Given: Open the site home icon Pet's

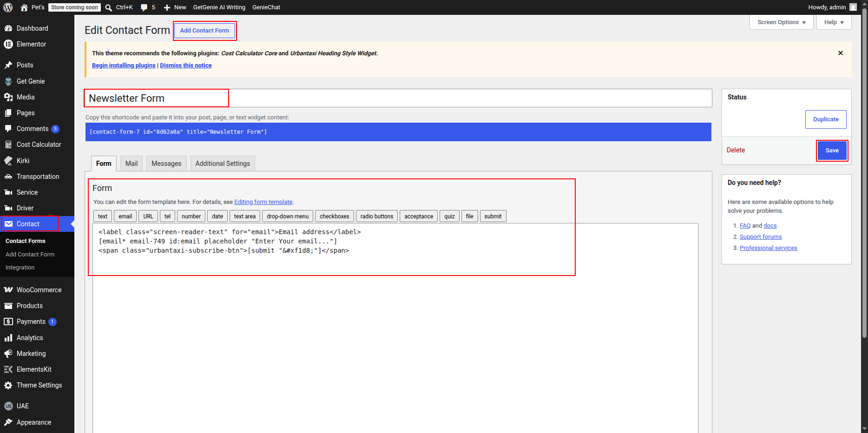Looking at the screenshot, I should click(24, 7).
